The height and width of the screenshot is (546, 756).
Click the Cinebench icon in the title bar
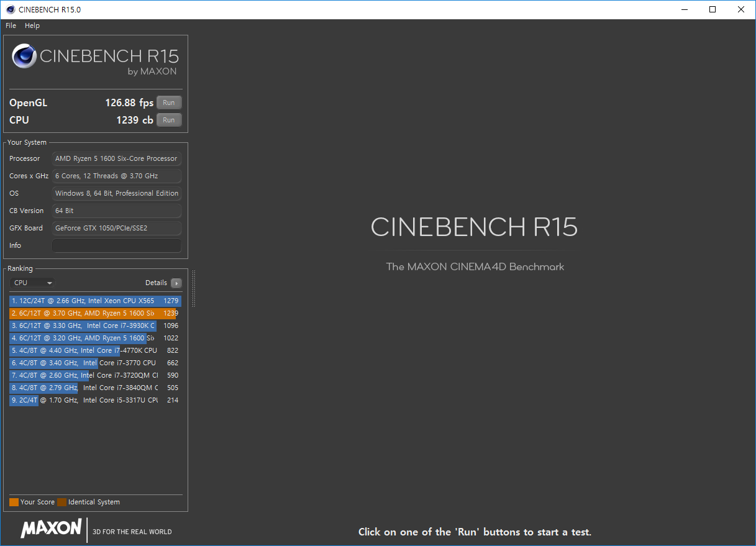[x=11, y=9]
